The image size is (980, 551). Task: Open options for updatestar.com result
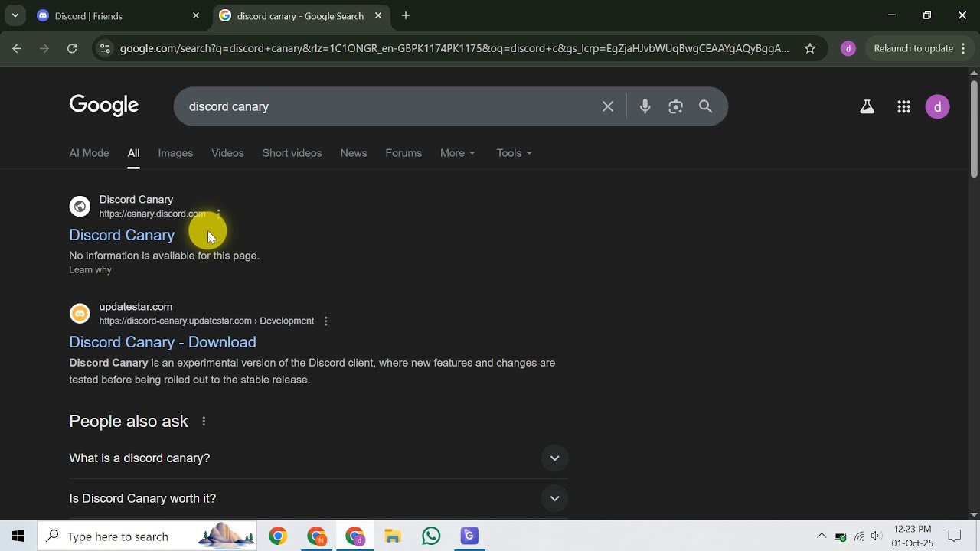(325, 321)
